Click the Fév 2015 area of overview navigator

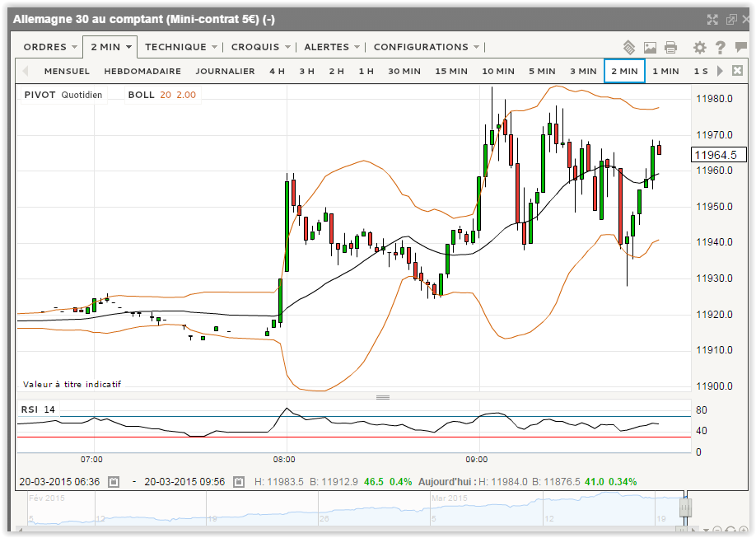pos(47,498)
